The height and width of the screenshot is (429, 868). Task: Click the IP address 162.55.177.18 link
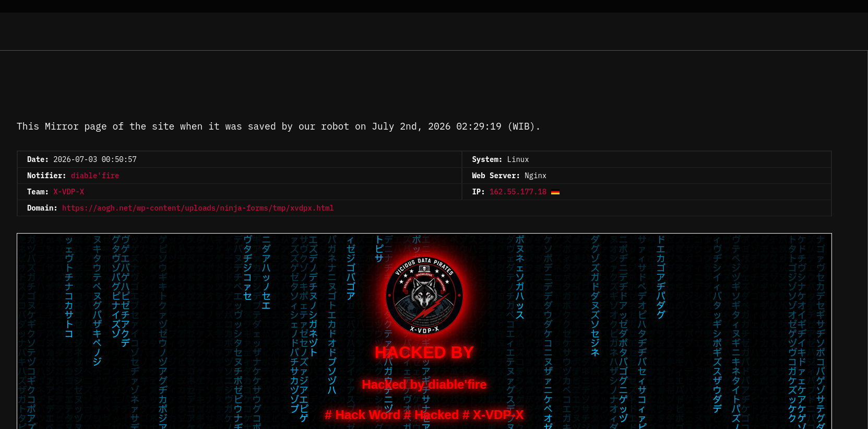coord(518,192)
